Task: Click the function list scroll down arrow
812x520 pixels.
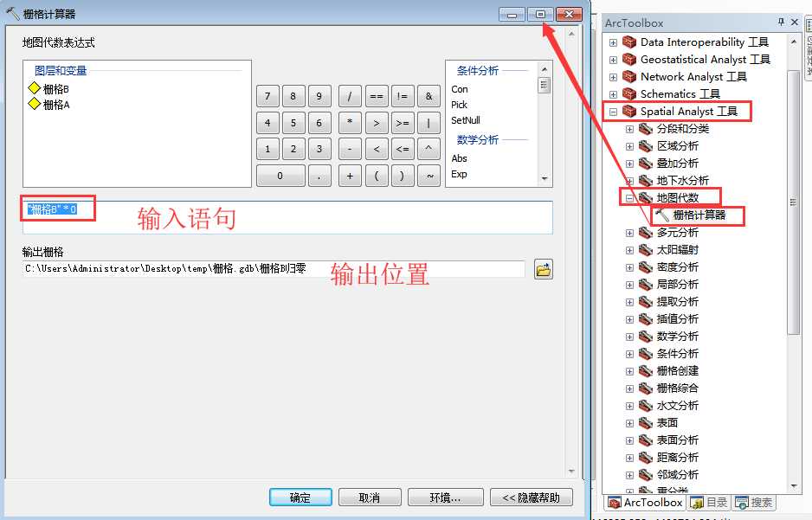Action: tap(544, 178)
